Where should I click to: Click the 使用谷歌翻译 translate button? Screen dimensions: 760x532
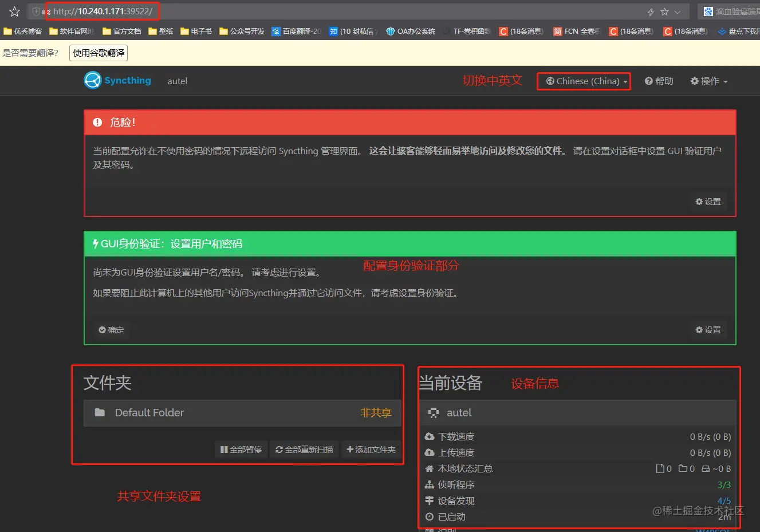click(99, 53)
